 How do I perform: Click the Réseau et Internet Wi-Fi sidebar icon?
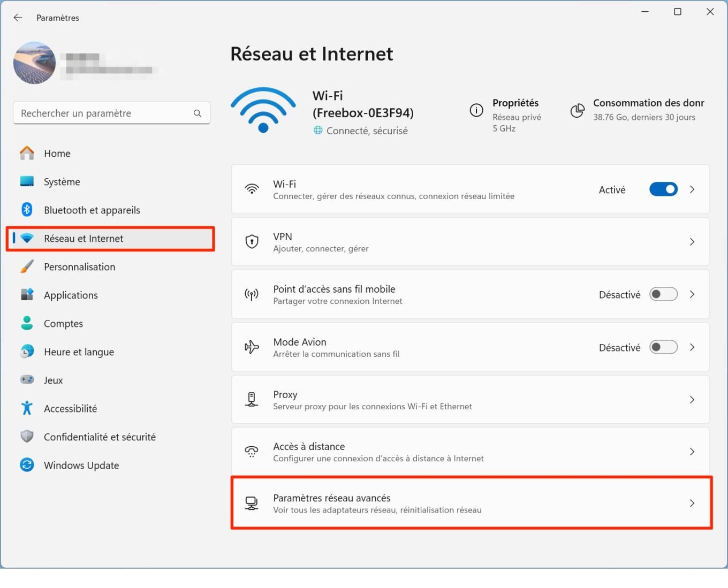pos(27,239)
